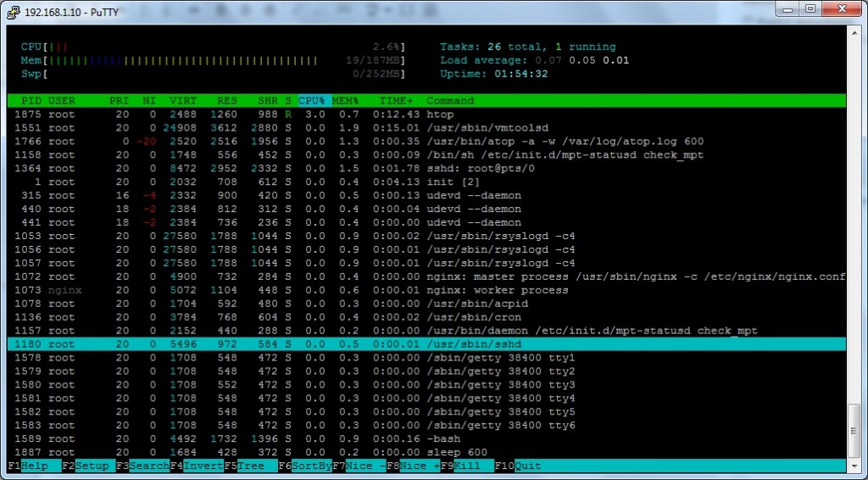The image size is (868, 480).
Task: Click the MEM% column header
Action: [x=346, y=101]
